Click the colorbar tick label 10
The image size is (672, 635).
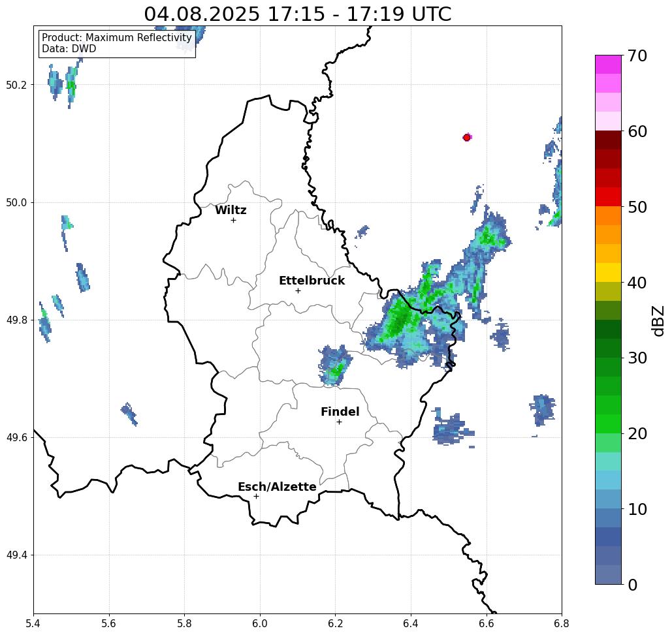(x=637, y=508)
